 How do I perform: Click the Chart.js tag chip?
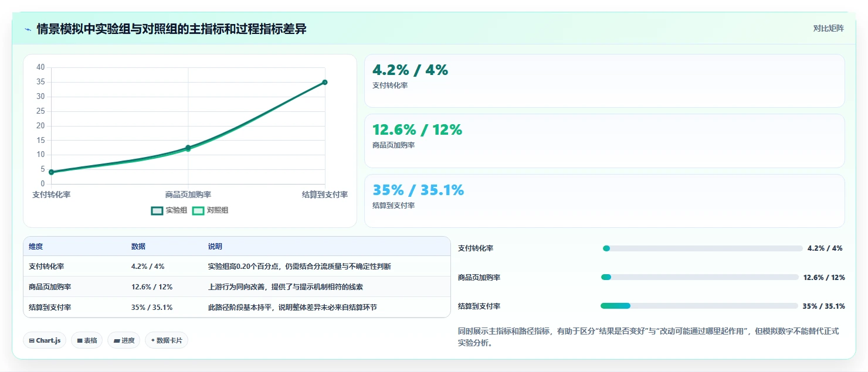45,340
